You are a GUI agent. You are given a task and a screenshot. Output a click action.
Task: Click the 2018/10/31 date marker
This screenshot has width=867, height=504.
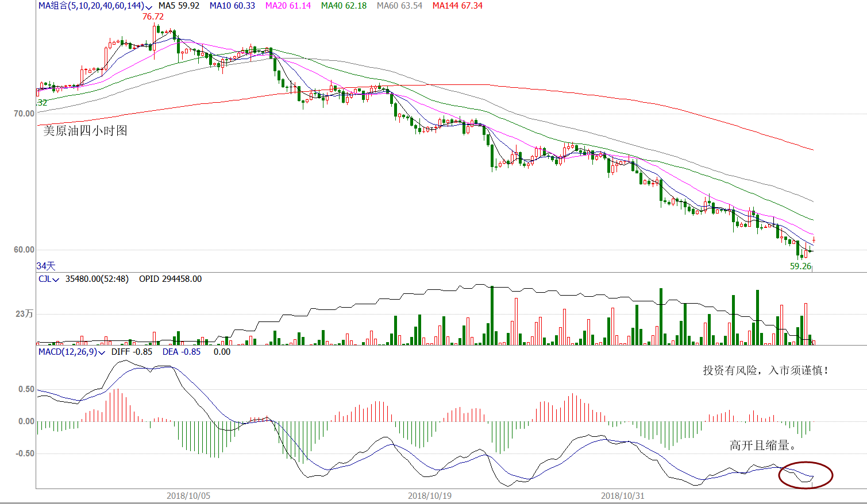(x=623, y=496)
